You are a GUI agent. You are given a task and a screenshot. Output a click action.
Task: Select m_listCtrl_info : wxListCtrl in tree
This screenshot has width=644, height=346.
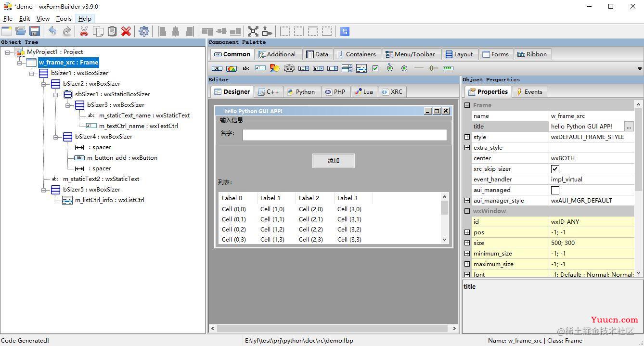pyautogui.click(x=110, y=200)
